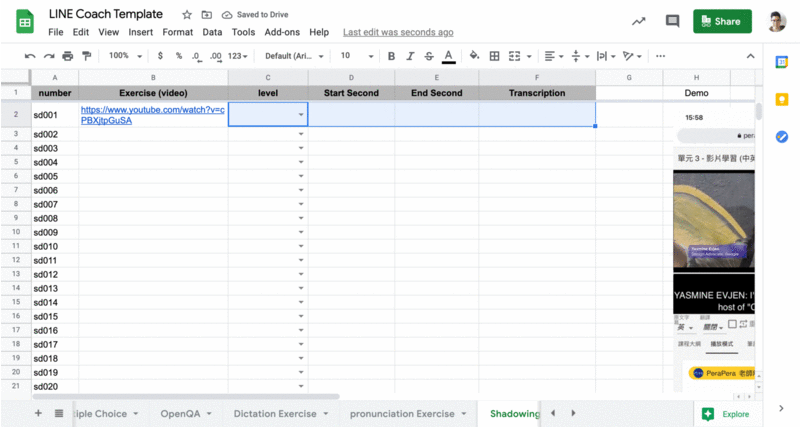Open level dropdown in row sd005
Image resolution: width=800 pixels, height=427 pixels.
(x=301, y=176)
